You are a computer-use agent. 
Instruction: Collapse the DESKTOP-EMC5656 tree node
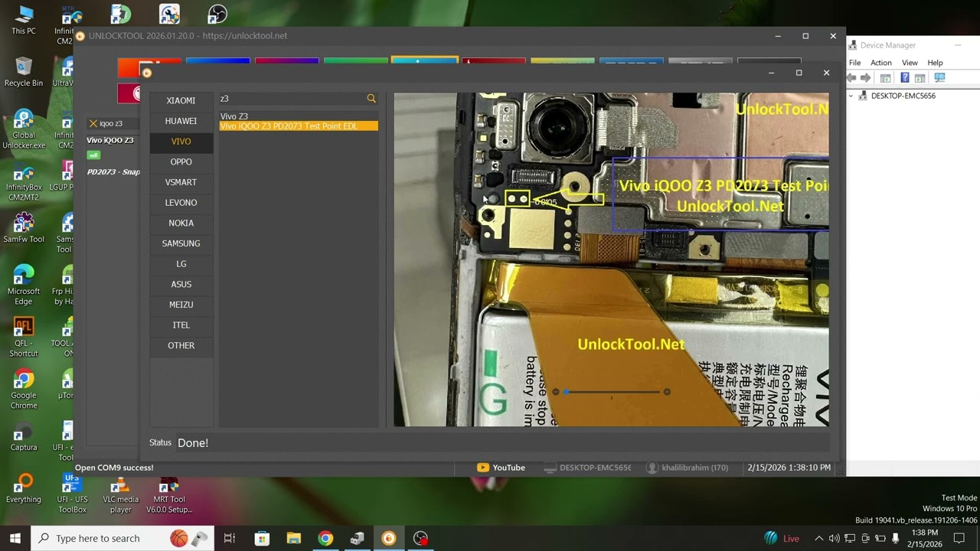[x=851, y=96]
